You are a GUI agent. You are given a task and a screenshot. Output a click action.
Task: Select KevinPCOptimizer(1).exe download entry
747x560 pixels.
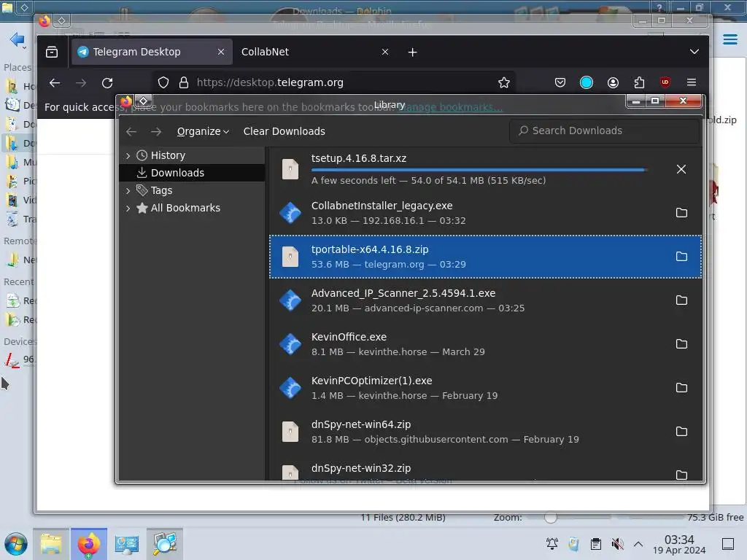[x=485, y=388]
